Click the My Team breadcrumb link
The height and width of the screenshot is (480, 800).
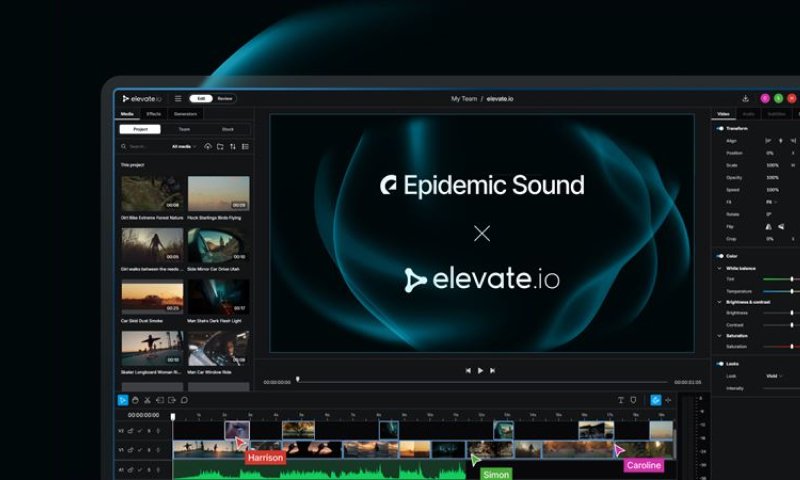tap(464, 99)
